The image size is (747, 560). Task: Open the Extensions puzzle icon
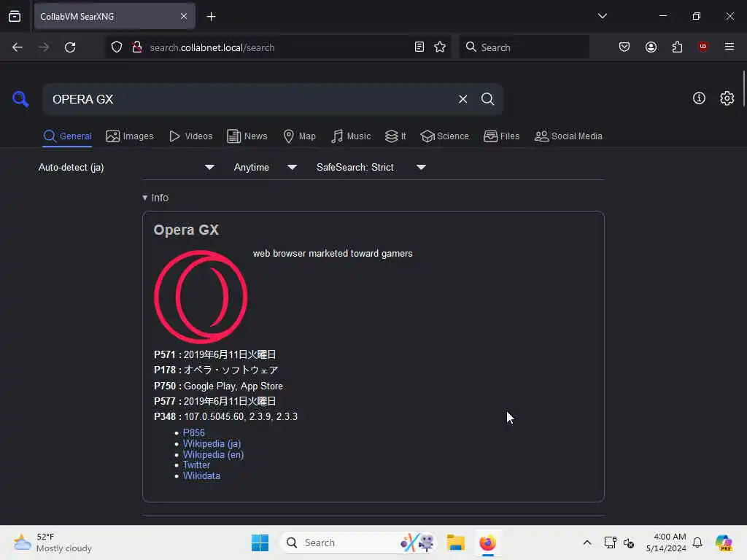tap(677, 47)
